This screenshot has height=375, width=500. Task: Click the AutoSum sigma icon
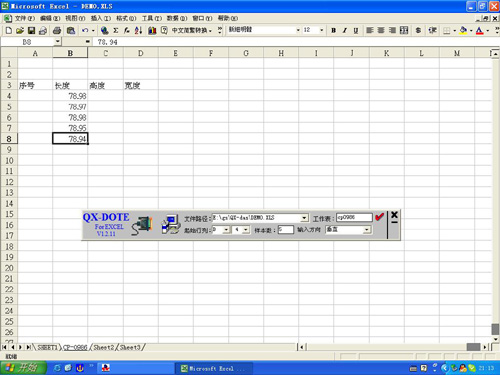tap(116, 31)
